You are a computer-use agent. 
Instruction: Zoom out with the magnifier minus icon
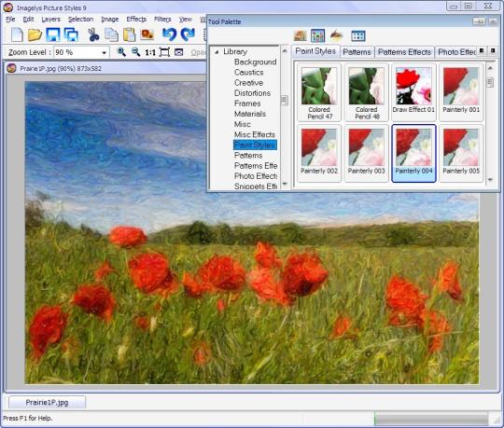tap(135, 52)
